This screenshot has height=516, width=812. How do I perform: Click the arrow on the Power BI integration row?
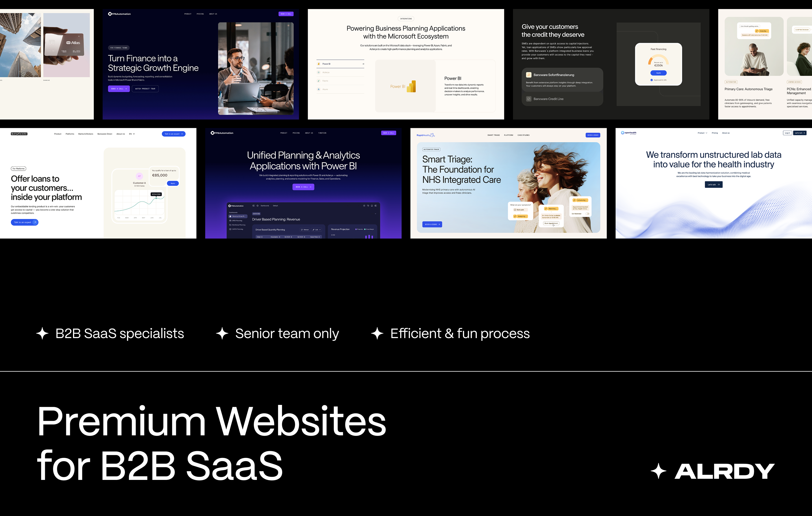(x=363, y=64)
